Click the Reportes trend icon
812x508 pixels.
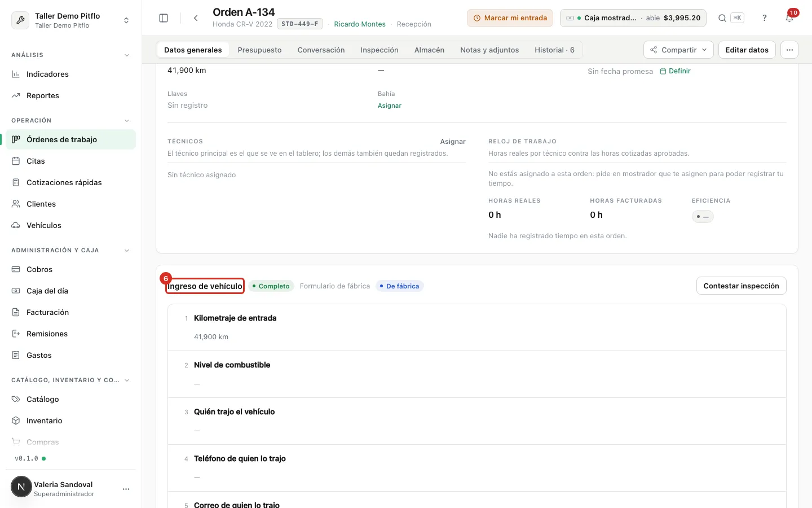pyautogui.click(x=16, y=95)
